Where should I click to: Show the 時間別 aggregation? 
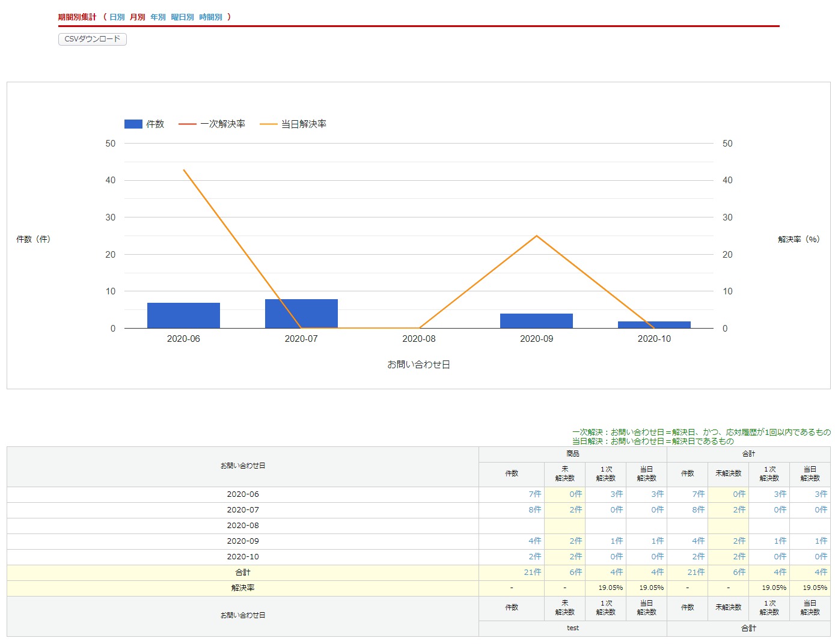tap(210, 17)
